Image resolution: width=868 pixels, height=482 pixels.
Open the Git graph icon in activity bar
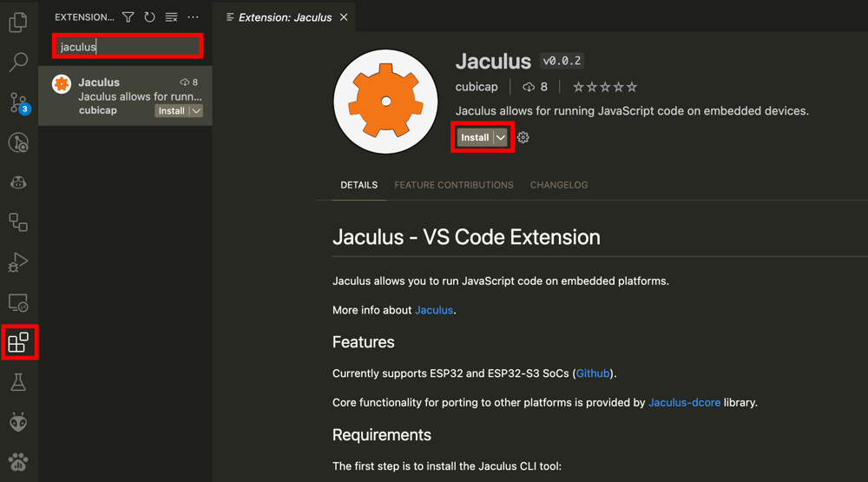coord(18,143)
